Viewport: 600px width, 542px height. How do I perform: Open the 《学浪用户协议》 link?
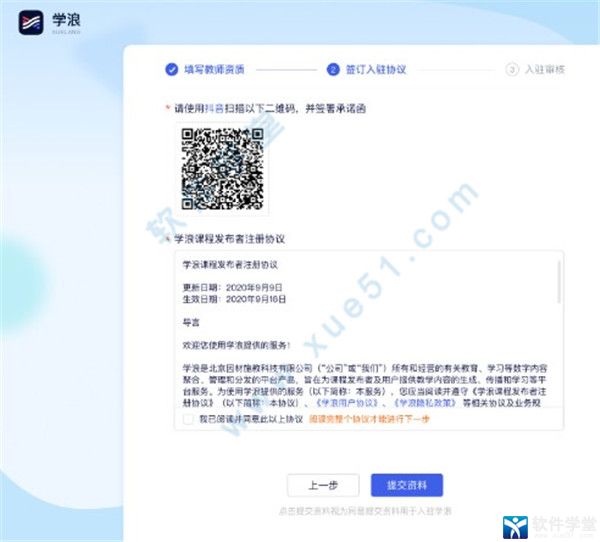pyautogui.click(x=347, y=403)
